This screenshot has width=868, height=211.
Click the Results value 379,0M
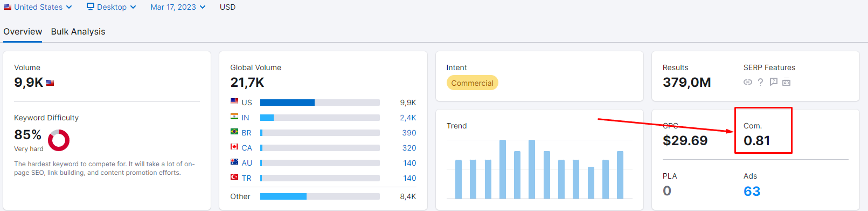click(686, 82)
